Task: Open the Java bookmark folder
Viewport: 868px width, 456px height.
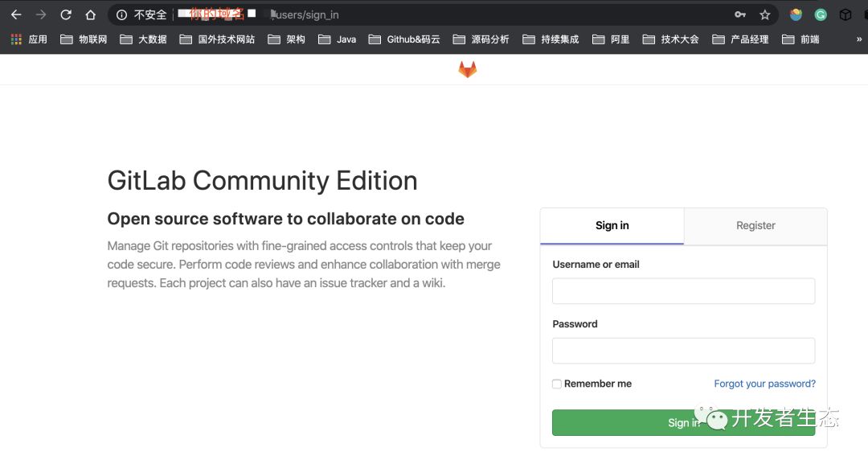Action: 337,39
